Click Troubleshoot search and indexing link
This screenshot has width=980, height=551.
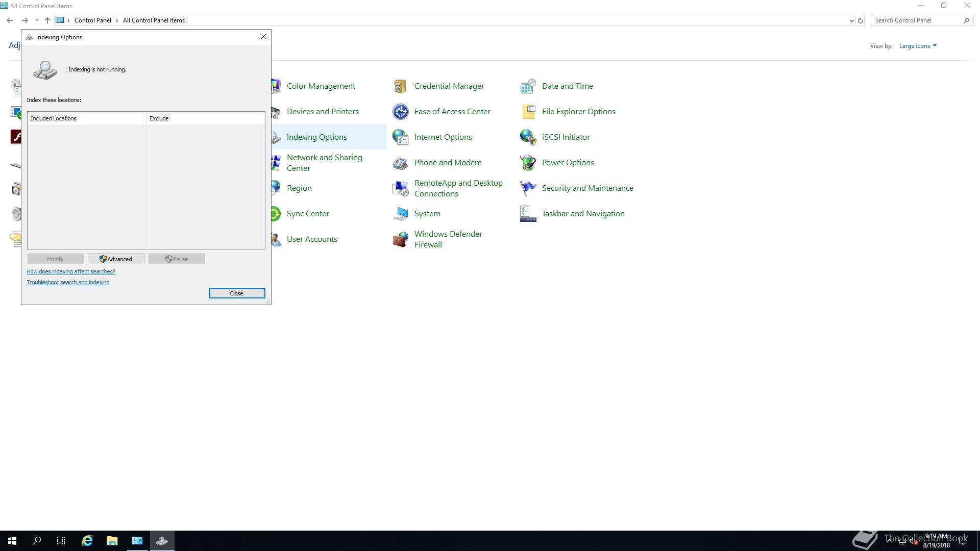(68, 282)
